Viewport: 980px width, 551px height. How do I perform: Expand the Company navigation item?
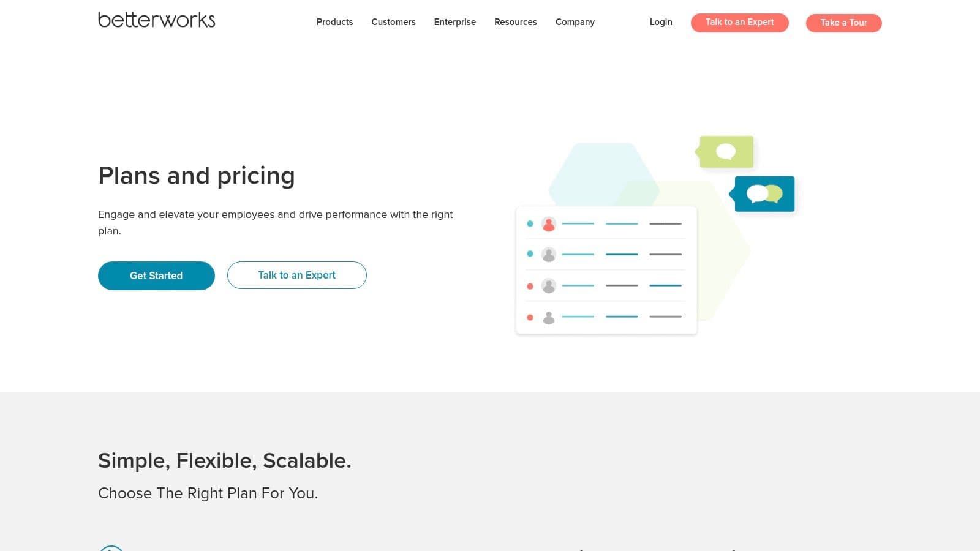(575, 22)
